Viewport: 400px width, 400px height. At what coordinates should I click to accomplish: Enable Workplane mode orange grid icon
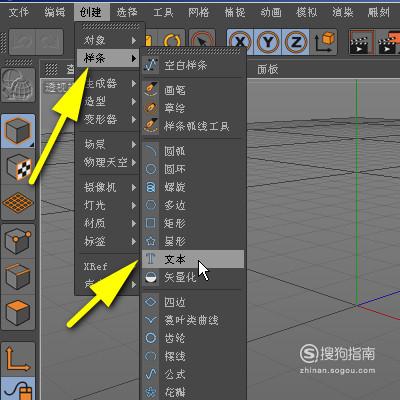pyautogui.click(x=18, y=202)
